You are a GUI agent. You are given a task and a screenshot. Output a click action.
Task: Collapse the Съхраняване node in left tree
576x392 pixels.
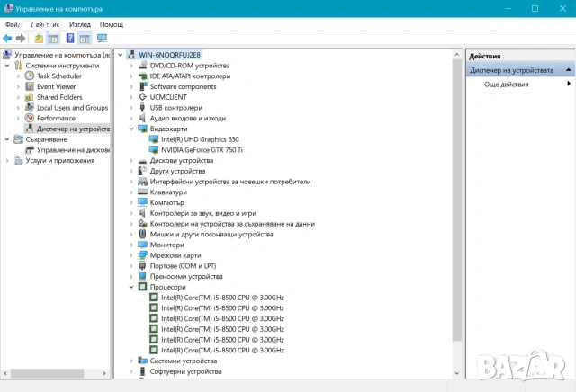pos(7,139)
